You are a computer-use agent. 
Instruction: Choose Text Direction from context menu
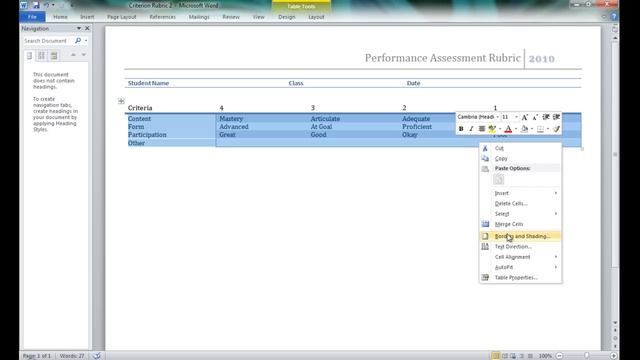pyautogui.click(x=520, y=247)
